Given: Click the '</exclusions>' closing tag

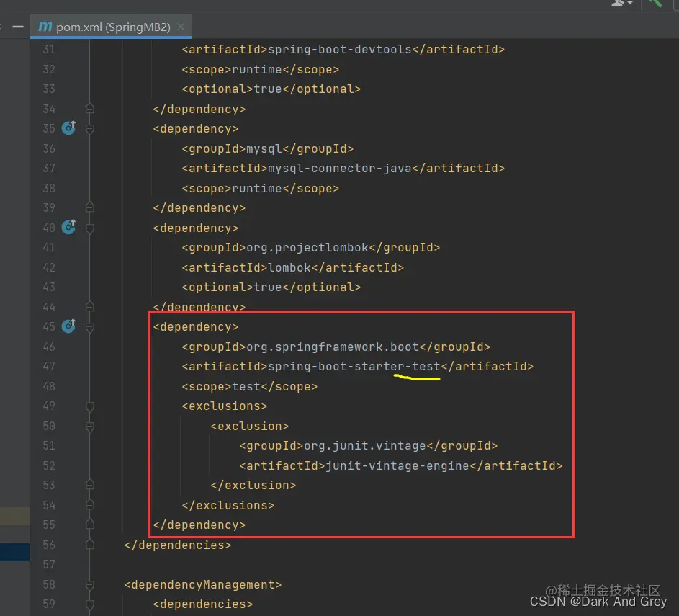Looking at the screenshot, I should pyautogui.click(x=228, y=505).
